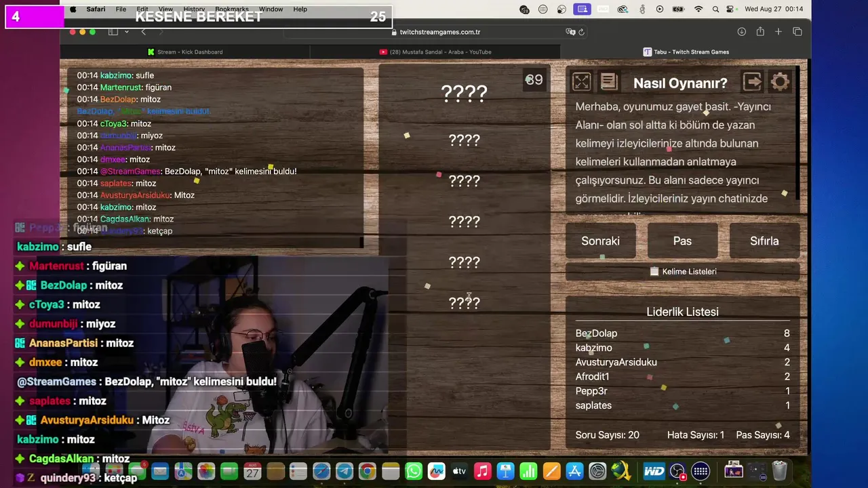This screenshot has height=488, width=868.
Task: Click the Sıfırla button
Action: point(764,241)
